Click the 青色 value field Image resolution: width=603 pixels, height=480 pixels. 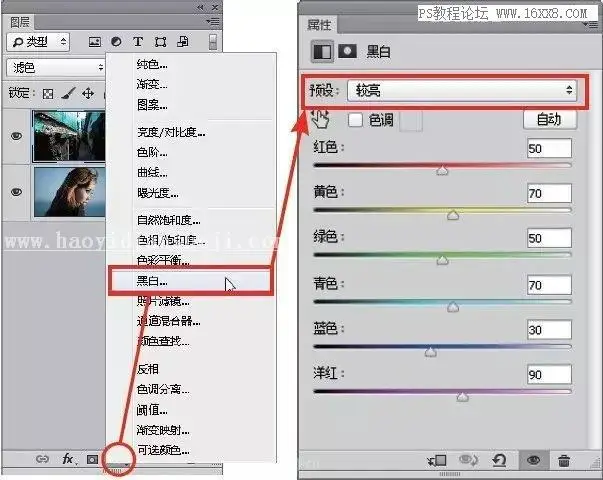[549, 285]
